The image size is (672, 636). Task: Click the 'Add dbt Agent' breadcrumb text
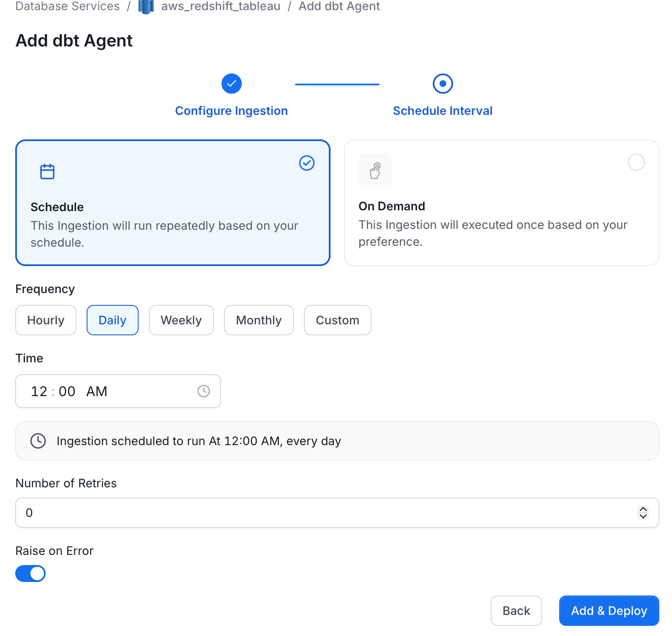point(339,6)
